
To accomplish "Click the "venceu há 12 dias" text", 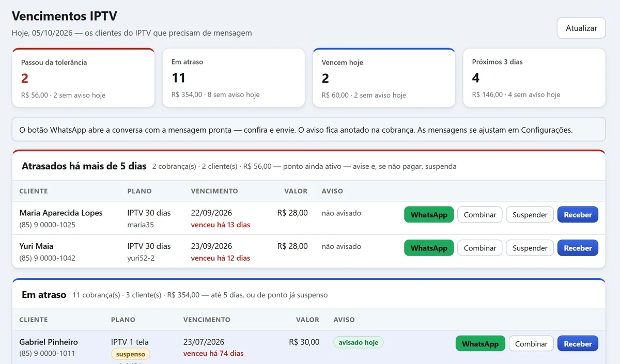I will (x=221, y=258).
